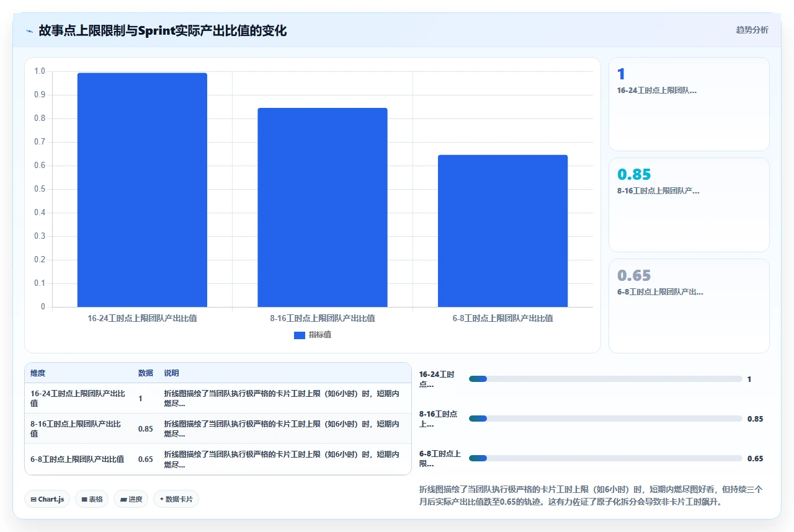
Task: Select table row 8-16工时点上限团队产出比值
Action: tap(218, 428)
